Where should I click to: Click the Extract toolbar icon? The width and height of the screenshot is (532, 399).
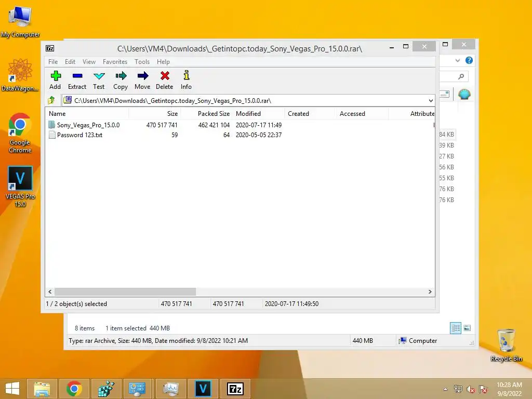77,76
